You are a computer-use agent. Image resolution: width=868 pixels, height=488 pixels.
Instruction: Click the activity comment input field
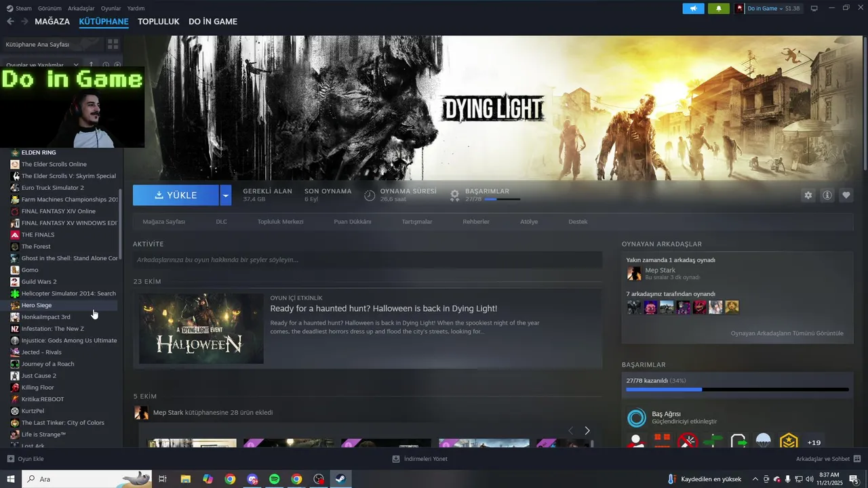[x=368, y=260]
